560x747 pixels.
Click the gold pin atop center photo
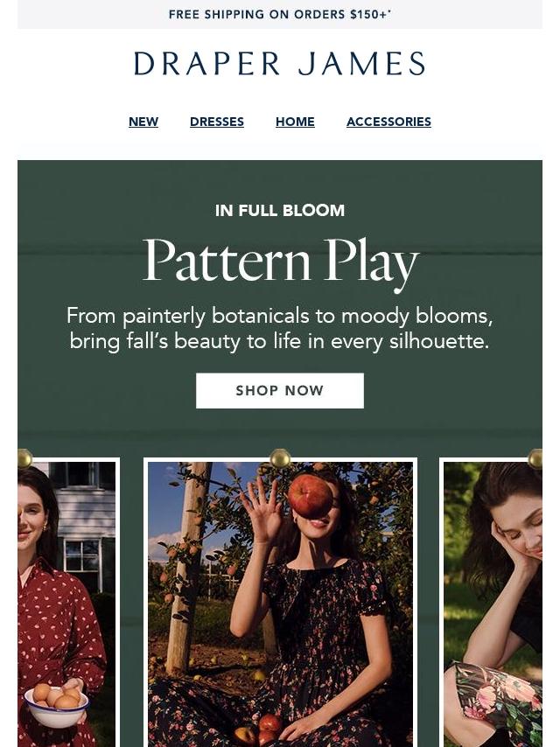[x=280, y=458]
